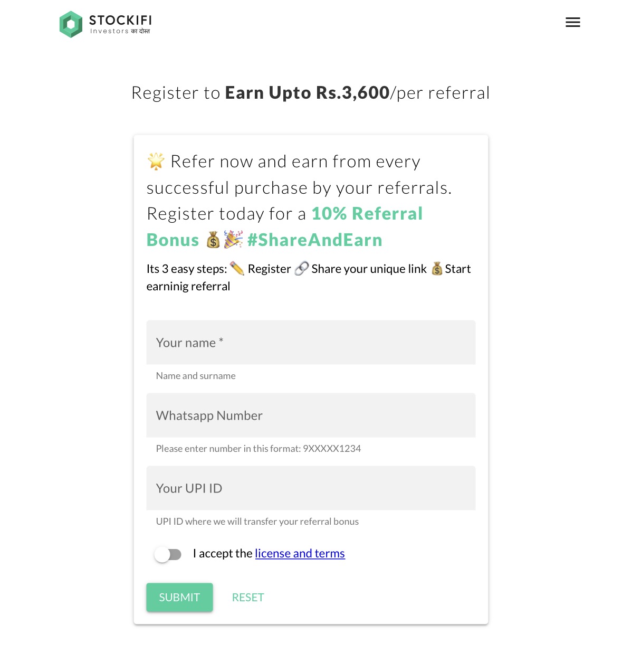
Task: Click the party popper emoji
Action: [x=233, y=240]
